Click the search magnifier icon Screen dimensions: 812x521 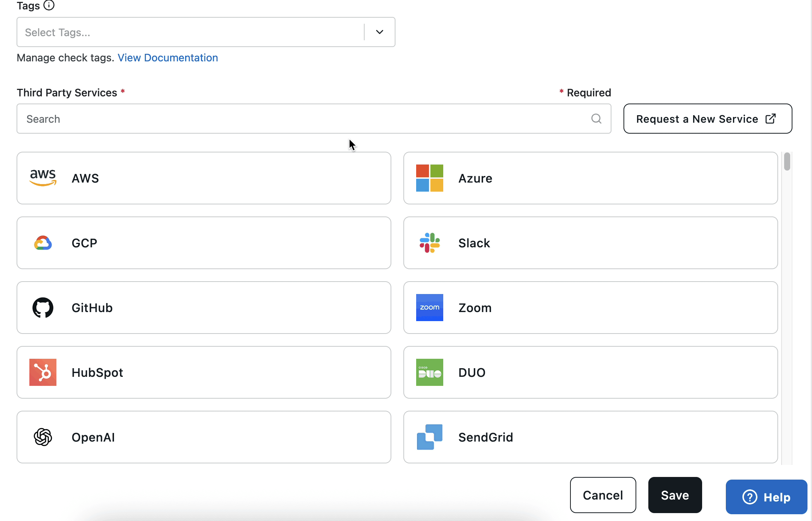coord(596,119)
